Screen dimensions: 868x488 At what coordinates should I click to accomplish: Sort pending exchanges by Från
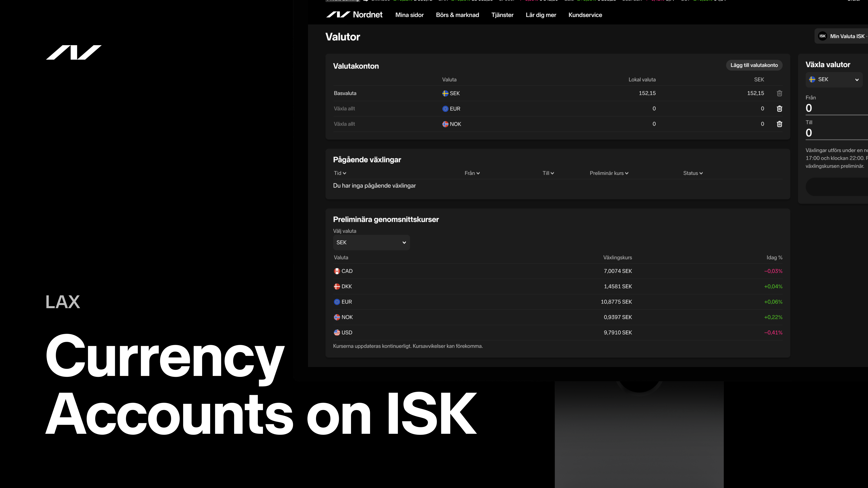(472, 173)
